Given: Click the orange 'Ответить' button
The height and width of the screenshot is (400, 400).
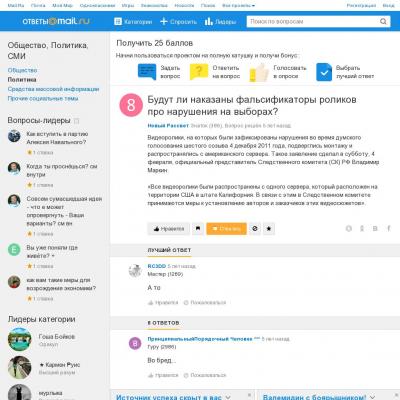Looking at the screenshot, I should [226, 229].
